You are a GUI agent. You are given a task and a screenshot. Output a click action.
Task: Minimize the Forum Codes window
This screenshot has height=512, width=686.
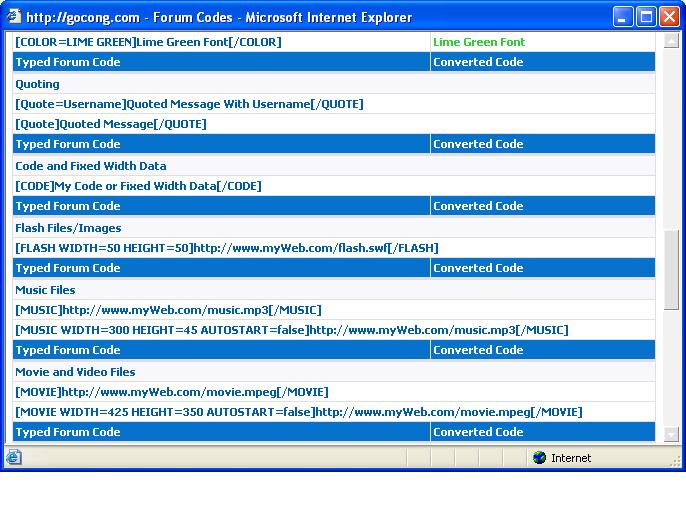coord(623,17)
